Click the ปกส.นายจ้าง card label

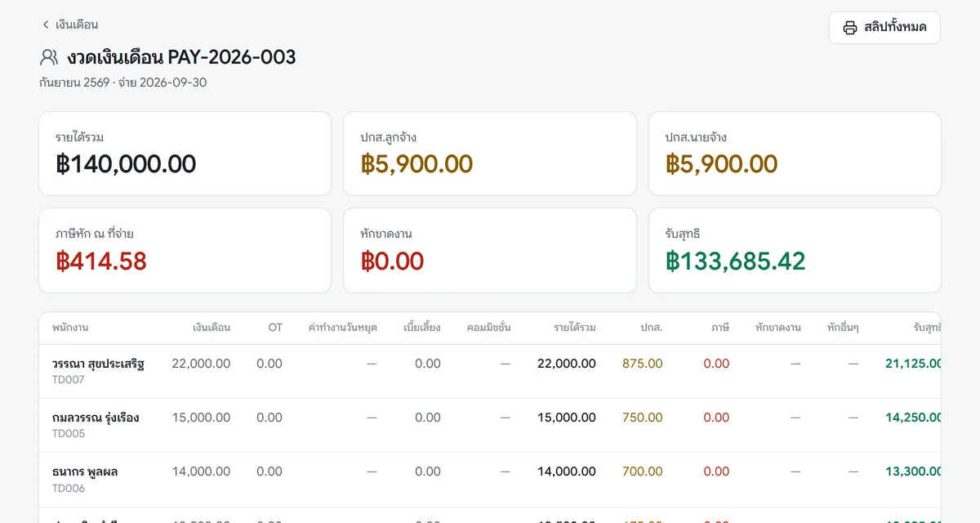(696, 137)
